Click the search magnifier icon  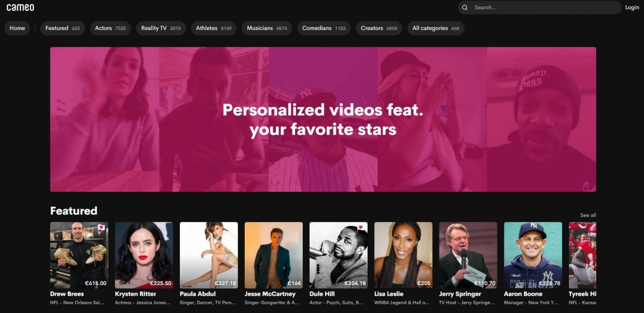point(465,8)
